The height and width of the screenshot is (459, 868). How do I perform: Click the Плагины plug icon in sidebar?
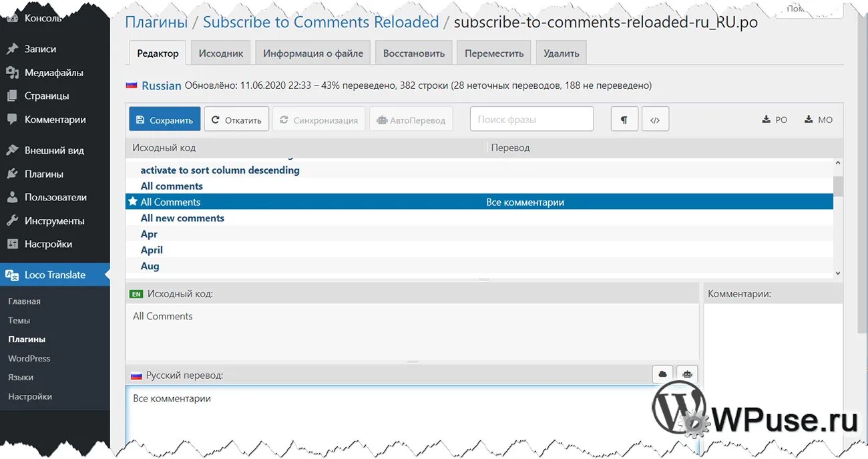[12, 174]
